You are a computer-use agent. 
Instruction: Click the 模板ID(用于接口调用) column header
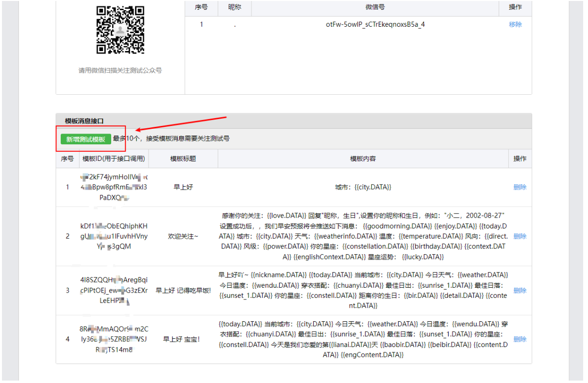(114, 159)
